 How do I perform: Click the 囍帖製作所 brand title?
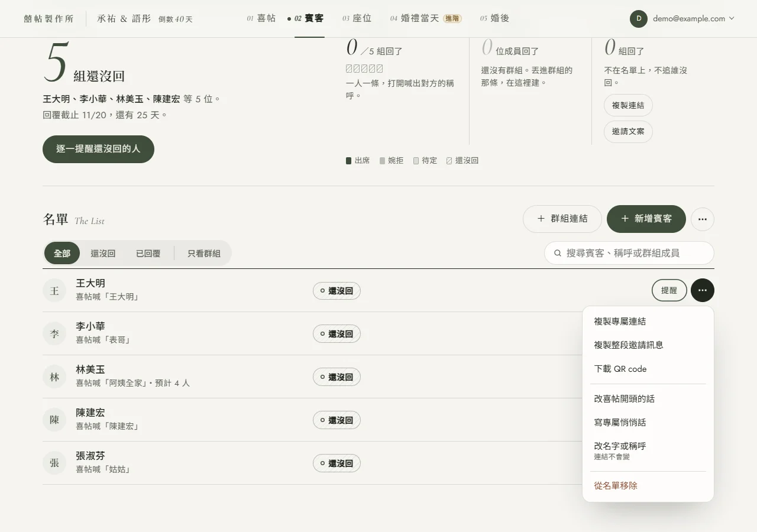pyautogui.click(x=48, y=19)
